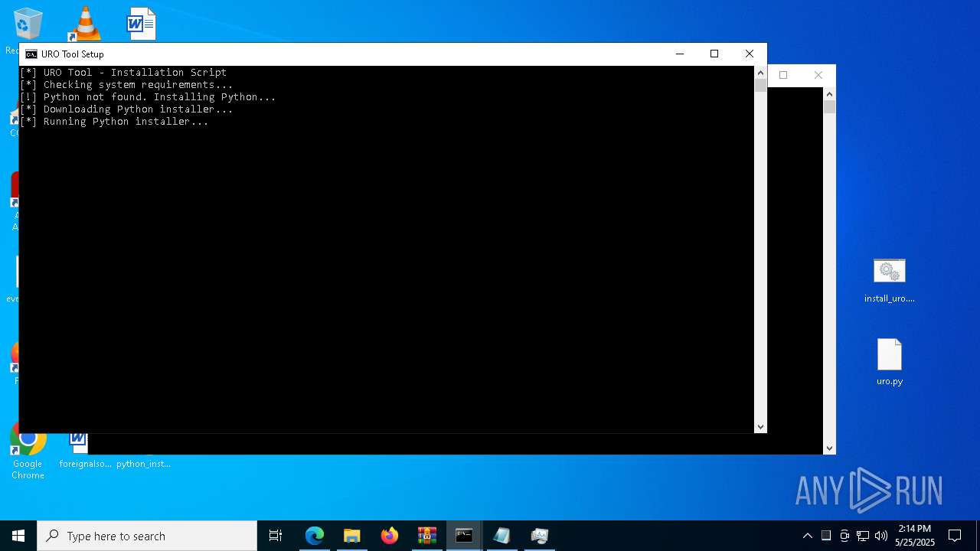Click background console scrollbar down arrow
This screenshot has width=980, height=551.
click(829, 448)
